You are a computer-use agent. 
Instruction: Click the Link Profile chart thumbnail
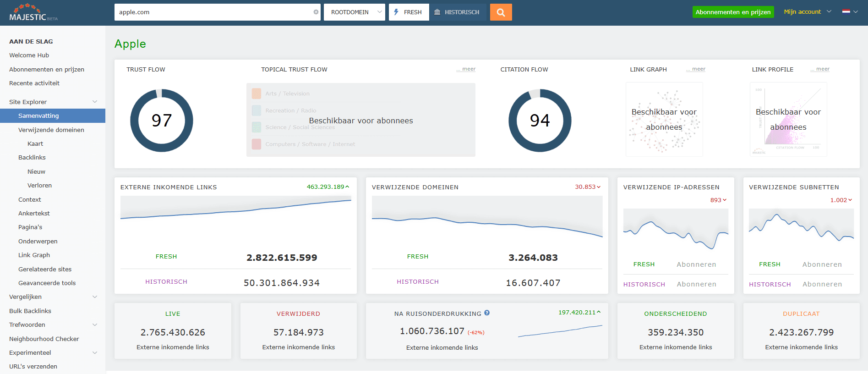(788, 120)
